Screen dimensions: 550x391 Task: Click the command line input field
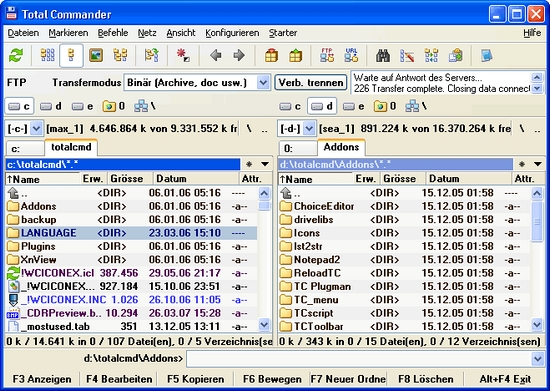click(x=358, y=359)
